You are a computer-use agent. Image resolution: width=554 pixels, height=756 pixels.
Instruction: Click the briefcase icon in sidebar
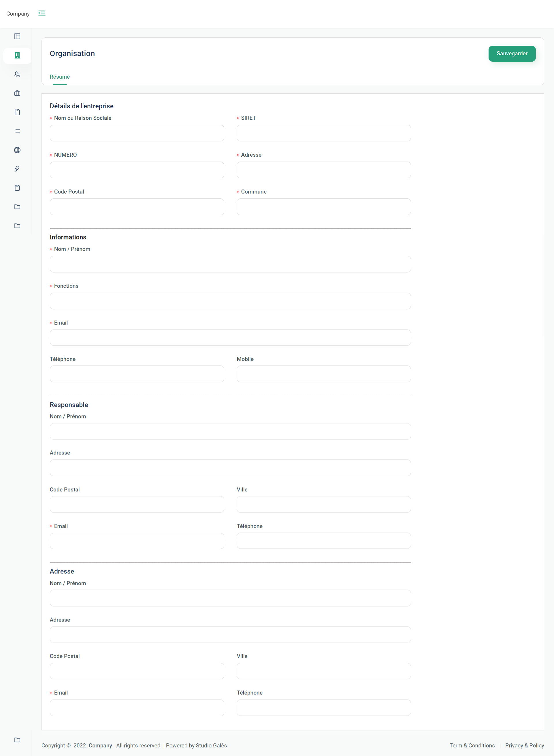pos(17,93)
